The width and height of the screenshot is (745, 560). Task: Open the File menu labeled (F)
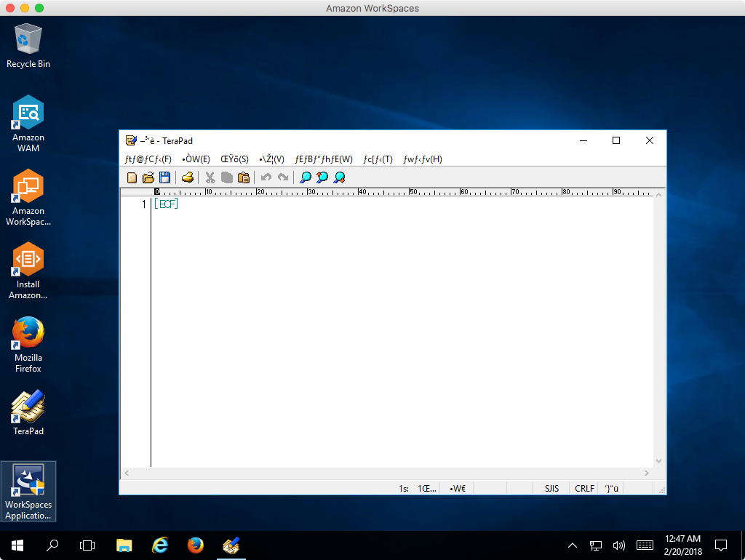coord(146,159)
